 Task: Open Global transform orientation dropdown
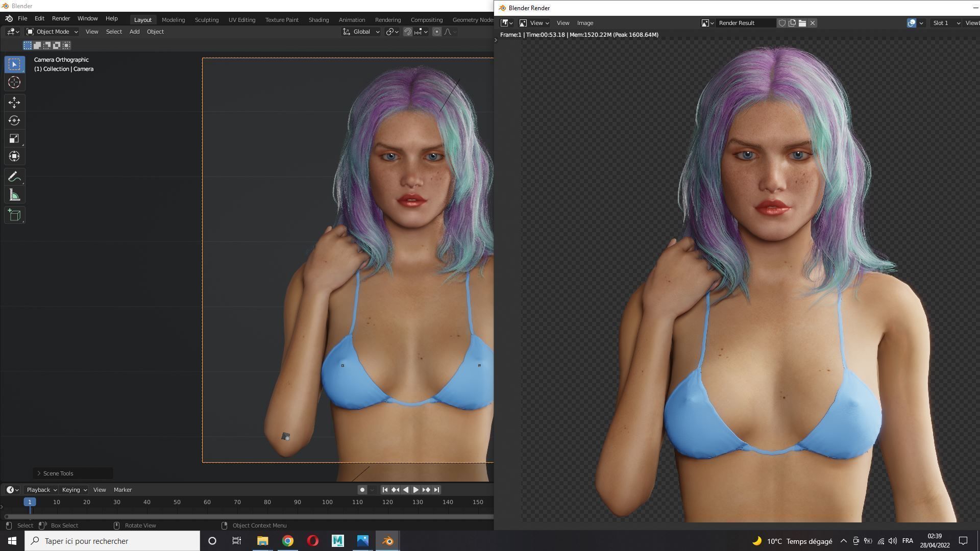(361, 32)
